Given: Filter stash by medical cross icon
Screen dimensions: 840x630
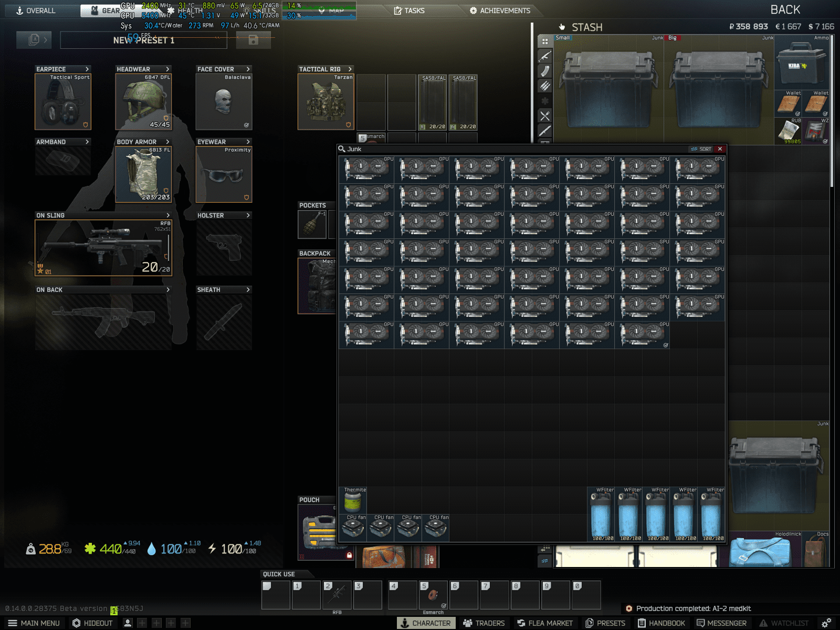Looking at the screenshot, I should 545,101.
